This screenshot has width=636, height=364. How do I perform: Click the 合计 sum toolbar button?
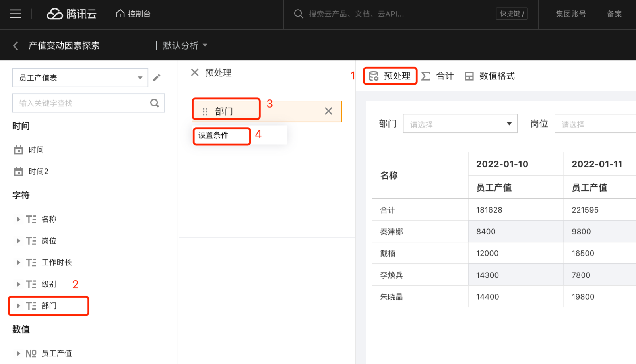pos(437,76)
